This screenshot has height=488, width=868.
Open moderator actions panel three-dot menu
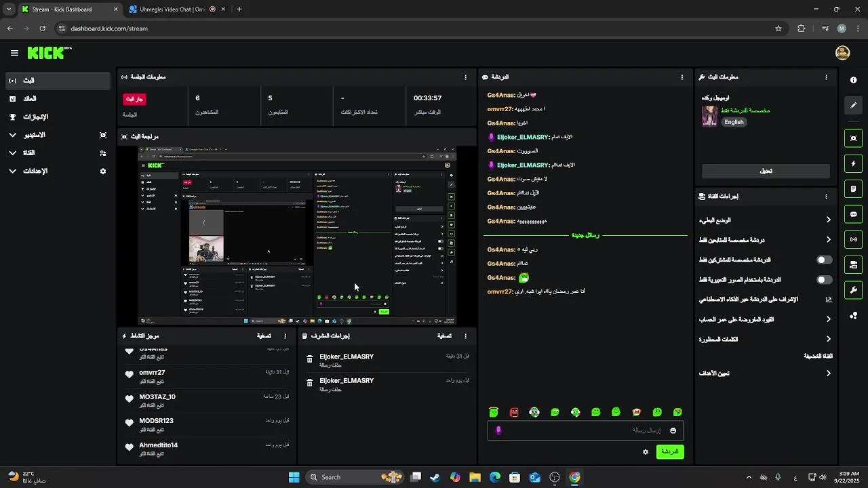click(x=465, y=336)
